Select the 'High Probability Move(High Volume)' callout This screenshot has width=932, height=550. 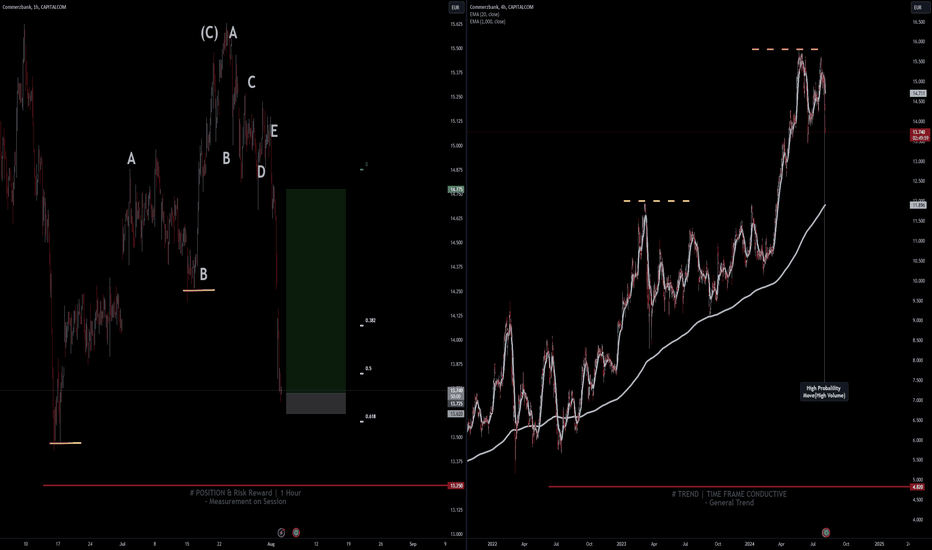pos(823,392)
